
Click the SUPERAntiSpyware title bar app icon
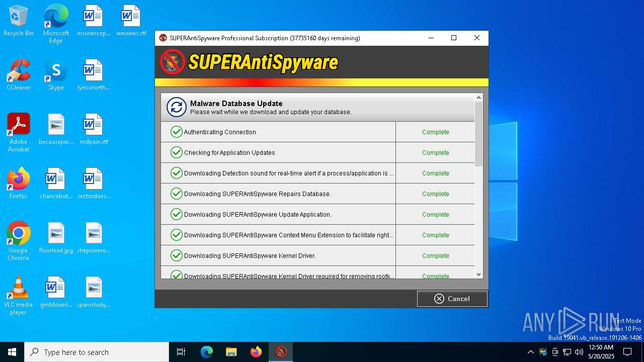[163, 38]
